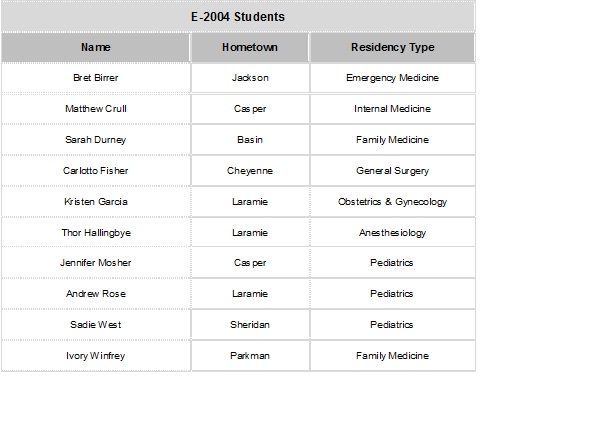600x423 pixels.
Task: Click the Carlotto Fisher cell
Action: pos(96,171)
